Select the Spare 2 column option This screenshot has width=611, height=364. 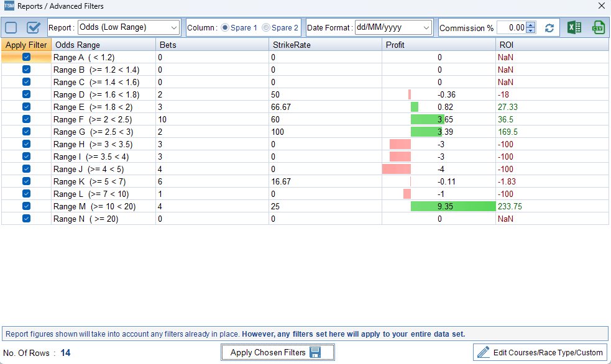point(266,28)
